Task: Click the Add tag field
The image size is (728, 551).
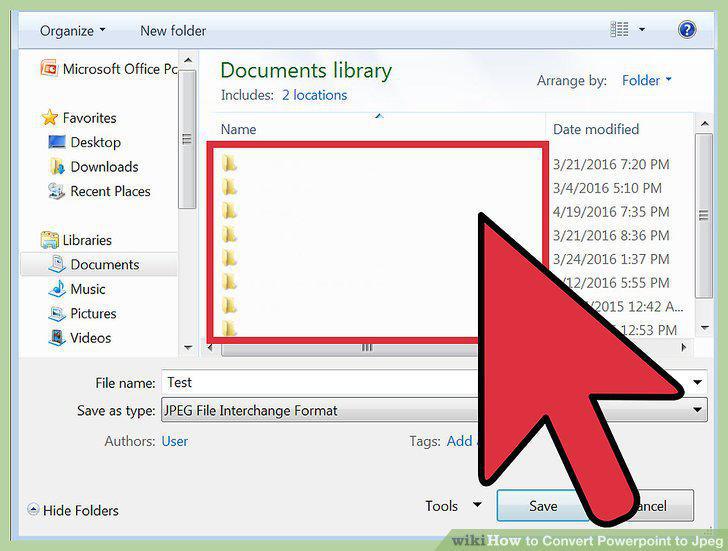Action: (x=460, y=441)
